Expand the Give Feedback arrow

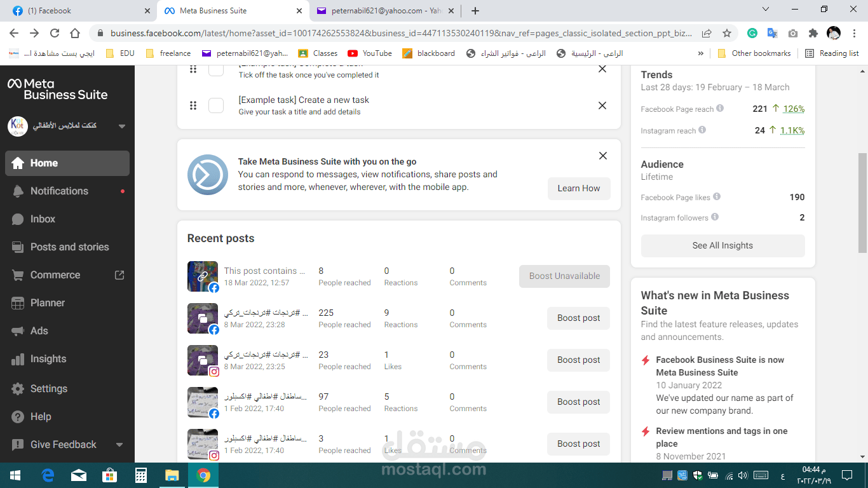[x=119, y=445]
